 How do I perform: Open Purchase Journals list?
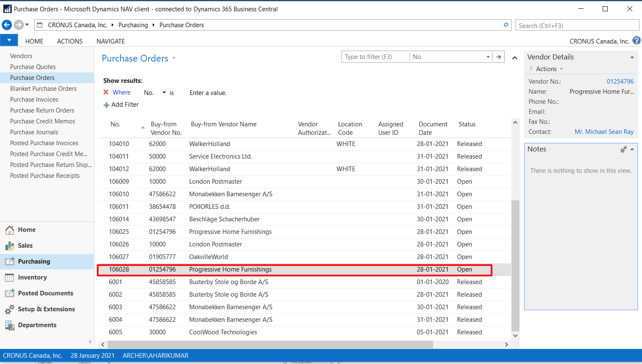click(34, 132)
